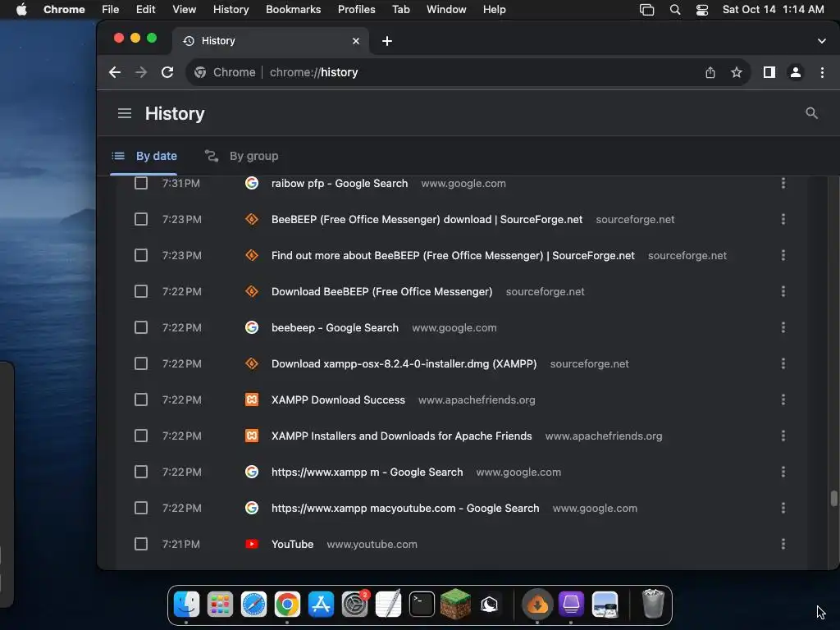Click the YouTube favicon in history list
840x630 pixels.
[252, 545]
